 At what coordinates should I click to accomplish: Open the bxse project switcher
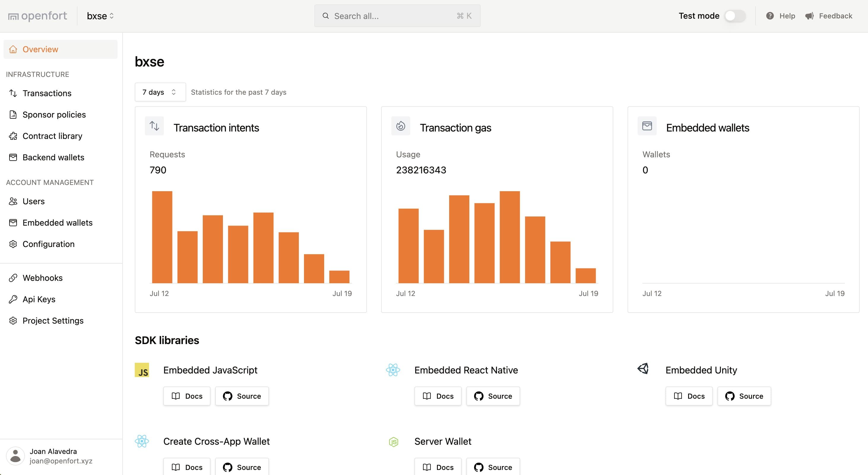[100, 16]
